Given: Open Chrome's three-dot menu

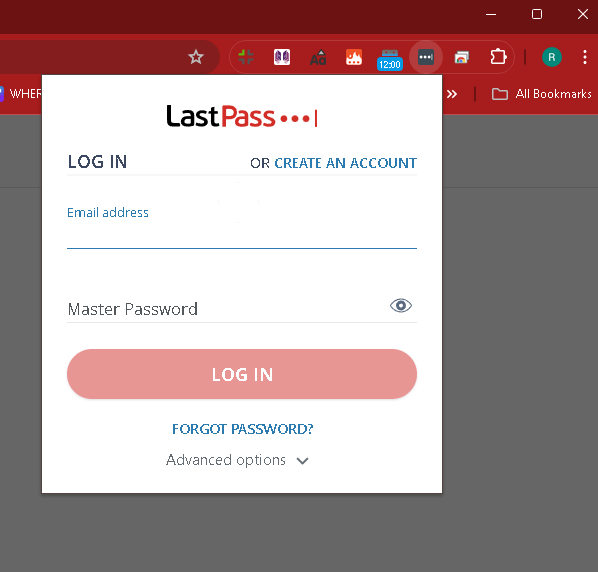Looking at the screenshot, I should 585,57.
